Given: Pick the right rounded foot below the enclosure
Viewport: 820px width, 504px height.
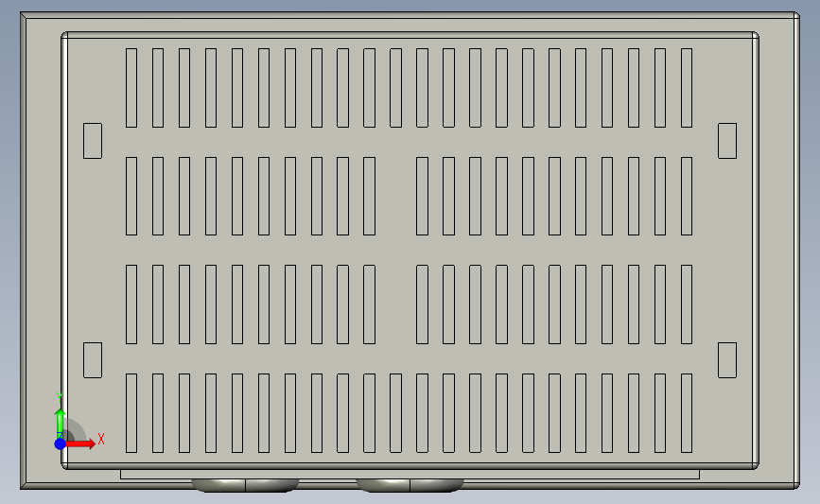Looking at the screenshot, I should tap(410, 485).
